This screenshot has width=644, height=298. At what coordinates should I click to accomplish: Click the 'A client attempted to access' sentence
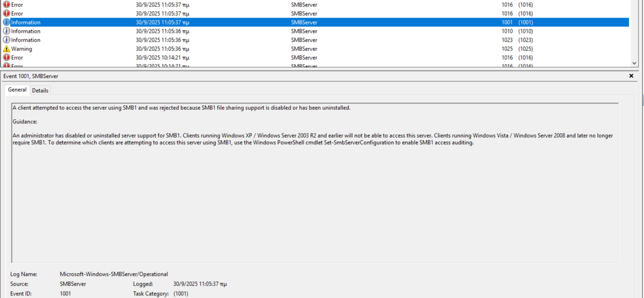pyautogui.click(x=182, y=108)
